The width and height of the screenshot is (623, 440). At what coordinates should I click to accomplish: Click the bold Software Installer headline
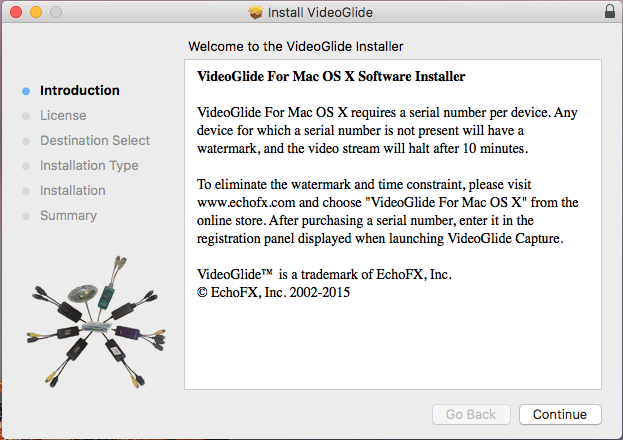point(331,76)
